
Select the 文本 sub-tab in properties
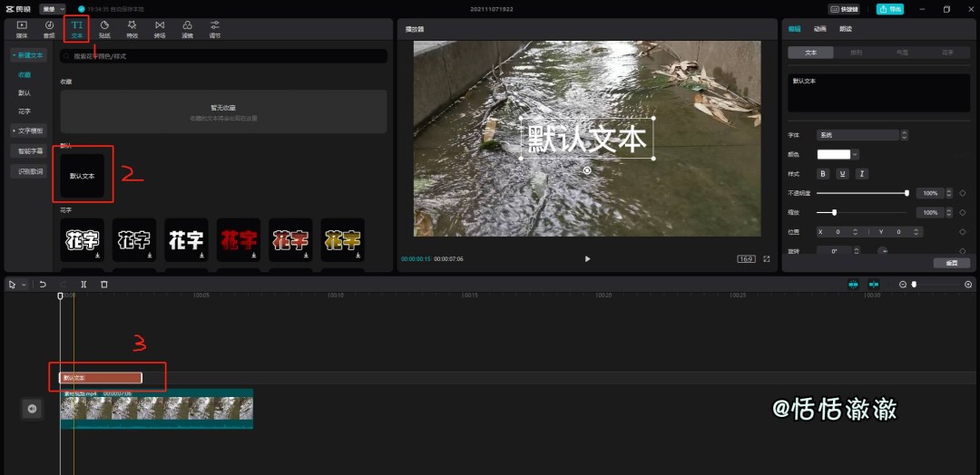click(810, 53)
